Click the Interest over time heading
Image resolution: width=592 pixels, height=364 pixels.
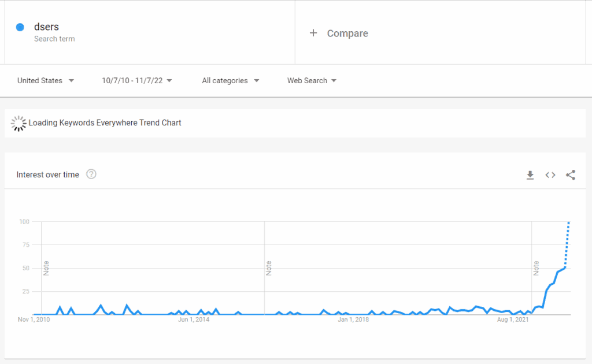tap(47, 174)
